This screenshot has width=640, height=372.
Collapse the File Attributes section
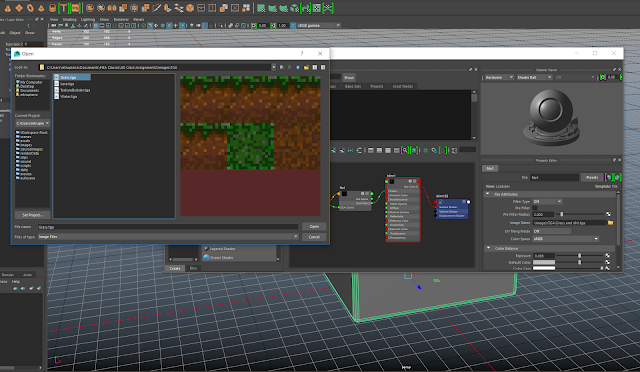pyautogui.click(x=488, y=194)
